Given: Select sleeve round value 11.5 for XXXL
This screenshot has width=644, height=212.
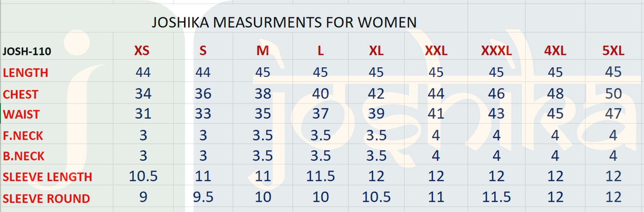Looking at the screenshot, I should (x=496, y=197).
